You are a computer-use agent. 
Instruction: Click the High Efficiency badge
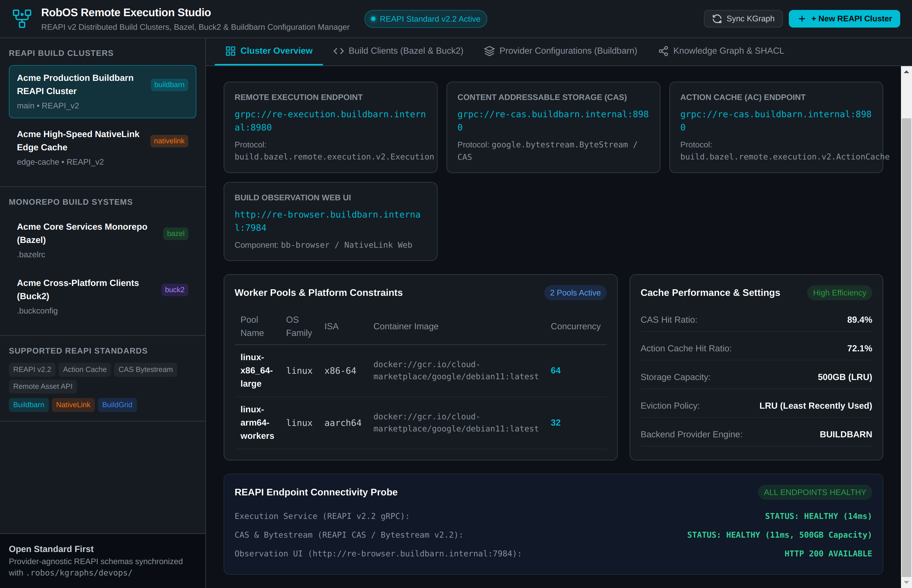[x=840, y=293]
